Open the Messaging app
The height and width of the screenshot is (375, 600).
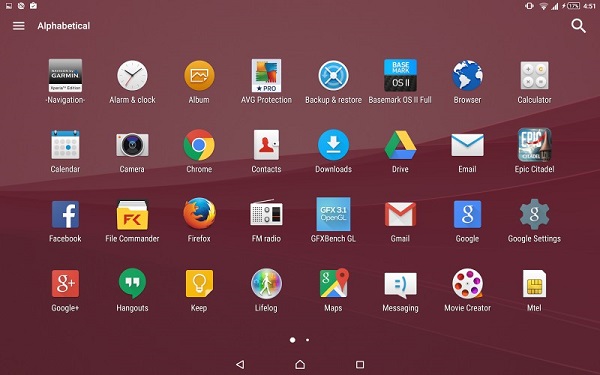(x=400, y=285)
